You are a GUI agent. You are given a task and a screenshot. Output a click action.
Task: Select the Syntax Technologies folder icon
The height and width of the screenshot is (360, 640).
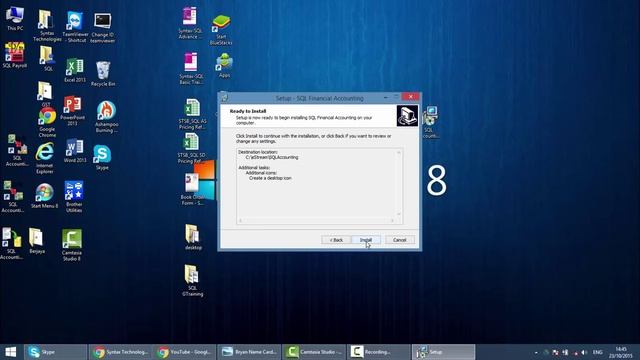tap(47, 25)
